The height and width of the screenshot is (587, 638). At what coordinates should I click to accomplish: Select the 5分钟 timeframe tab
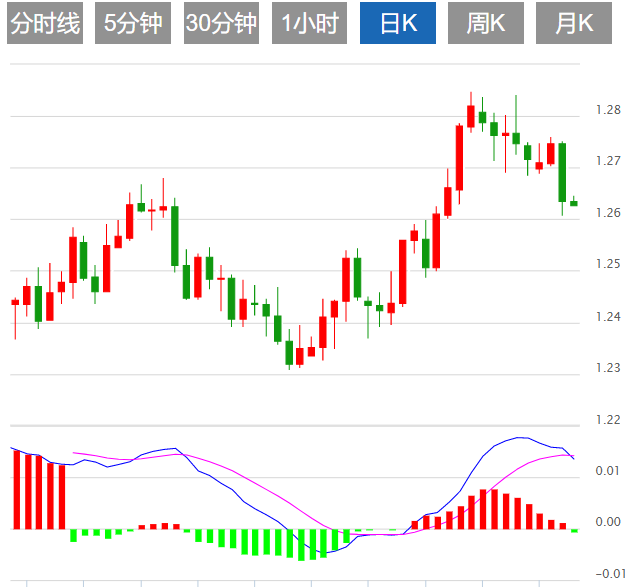133,23
